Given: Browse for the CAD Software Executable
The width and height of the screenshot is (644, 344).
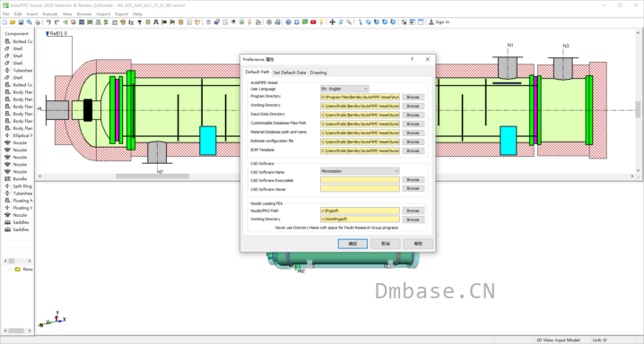Looking at the screenshot, I should (413, 179).
